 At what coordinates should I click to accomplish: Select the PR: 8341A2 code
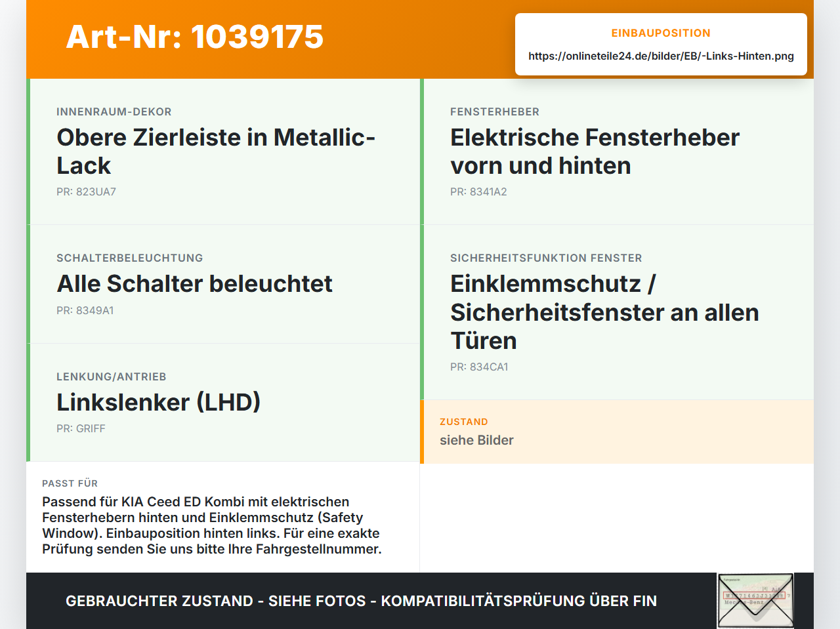pos(478,192)
